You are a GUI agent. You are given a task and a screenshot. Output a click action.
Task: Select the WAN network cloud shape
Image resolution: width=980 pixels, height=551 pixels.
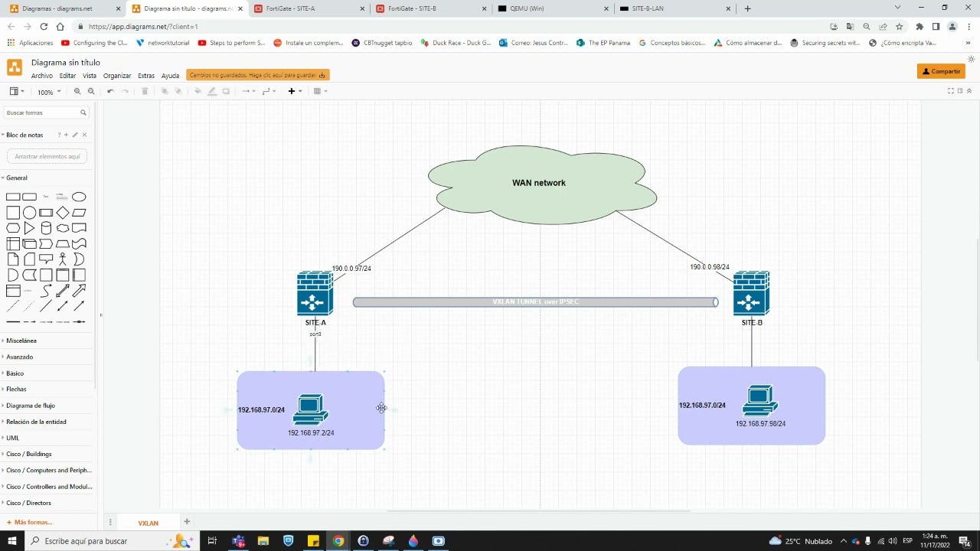coord(542,184)
